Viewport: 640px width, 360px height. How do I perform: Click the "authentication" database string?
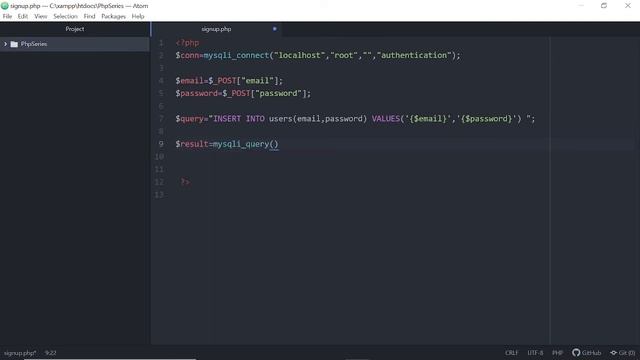[414, 55]
